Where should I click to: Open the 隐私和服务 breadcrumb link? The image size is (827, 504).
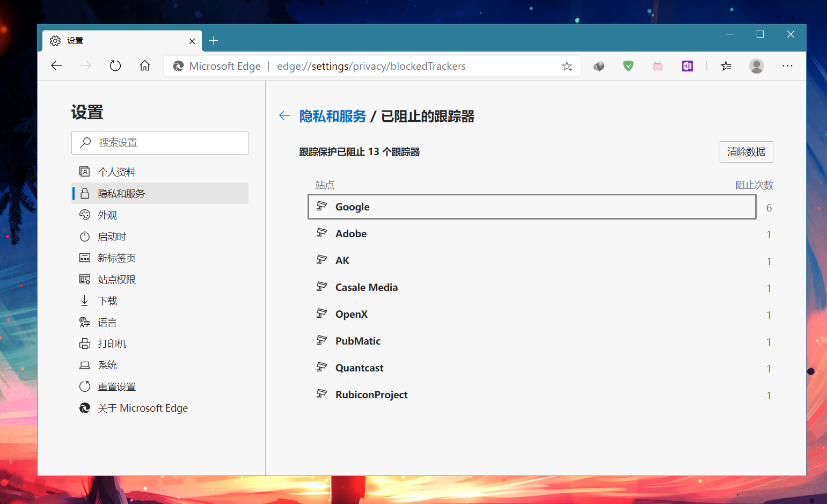333,116
